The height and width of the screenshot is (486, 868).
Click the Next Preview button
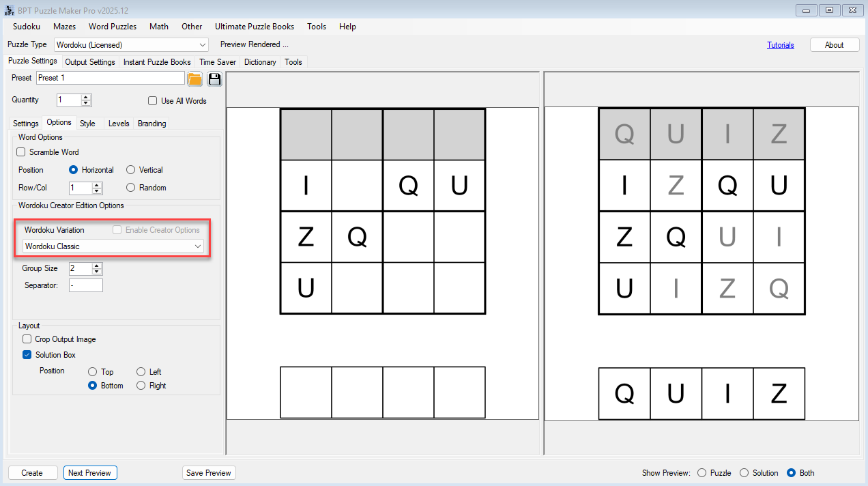tap(90, 473)
